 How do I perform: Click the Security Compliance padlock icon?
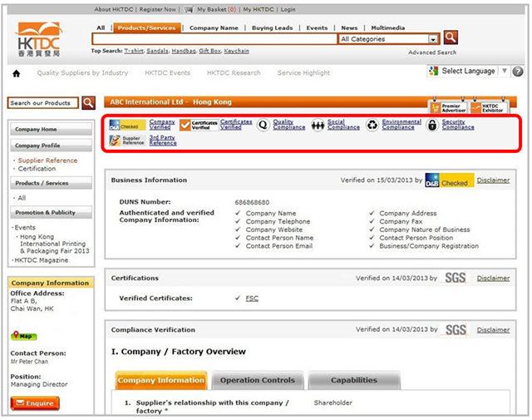[432, 125]
